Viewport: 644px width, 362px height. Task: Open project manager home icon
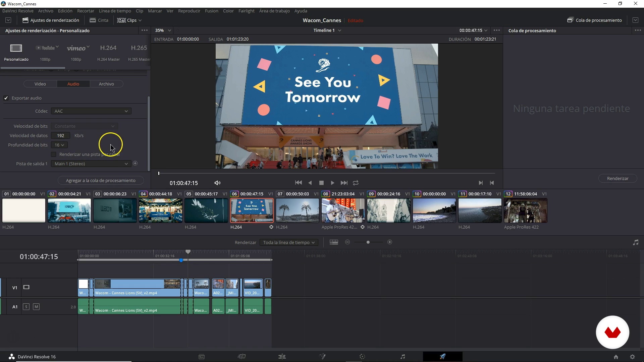click(616, 357)
